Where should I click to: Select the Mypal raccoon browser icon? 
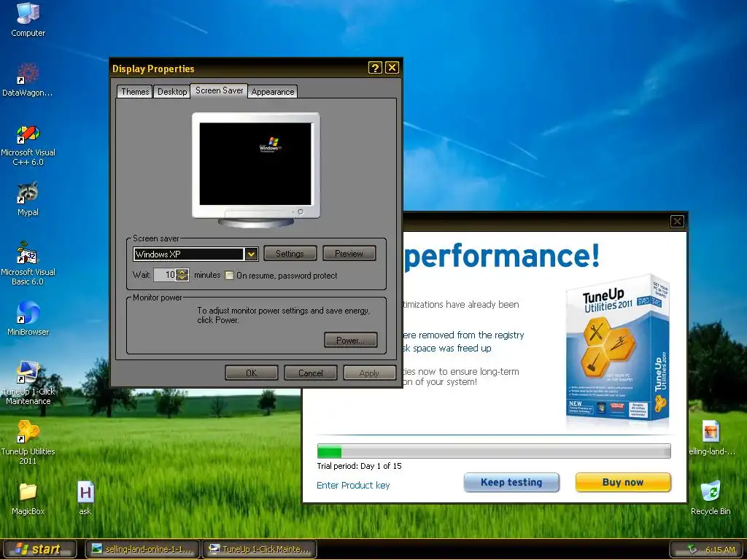coord(28,199)
